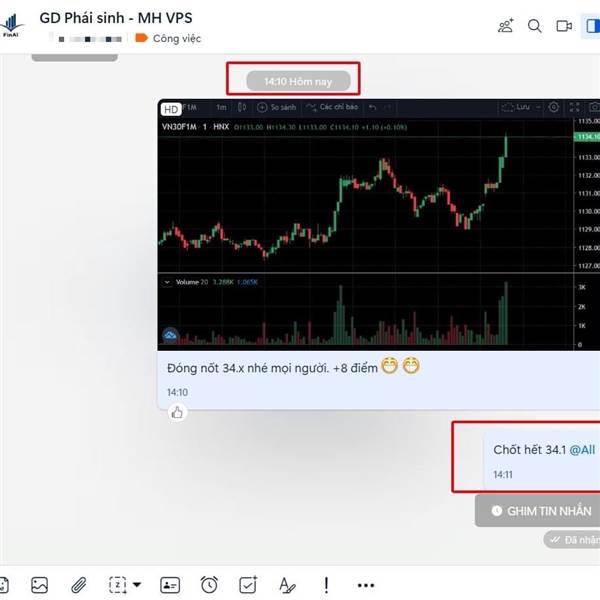Capture a screenshot with the screen-clip icon
Viewport: 600px width, 600px height.
(x=117, y=585)
